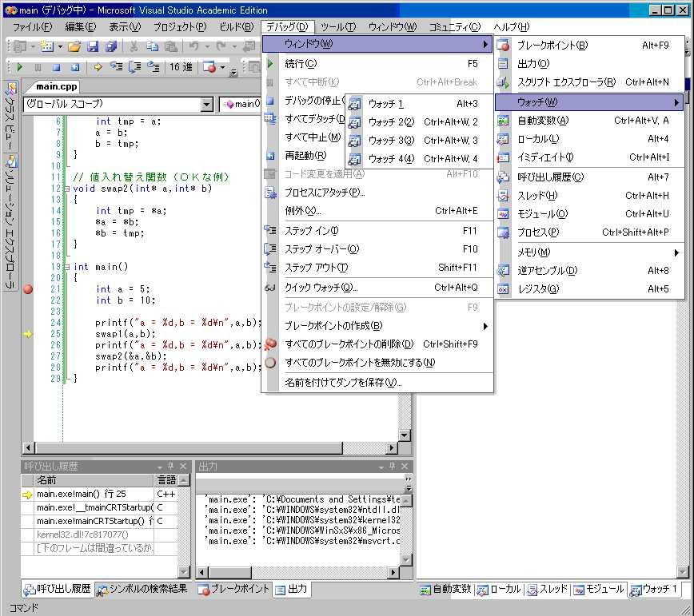Screen dimensions: 694x616
Task: Click the Add New Item toolbar icon
Action: [47, 46]
